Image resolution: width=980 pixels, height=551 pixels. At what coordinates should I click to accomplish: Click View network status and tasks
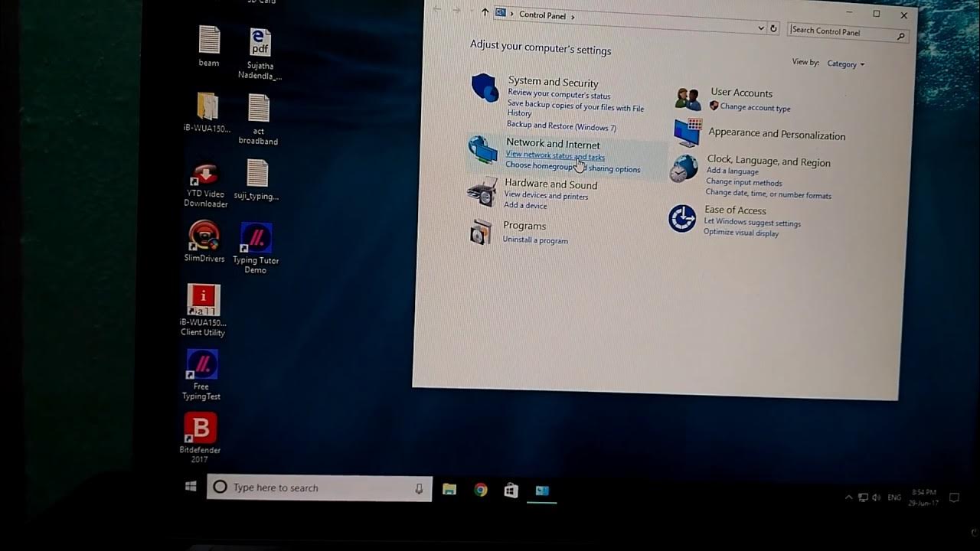(555, 156)
